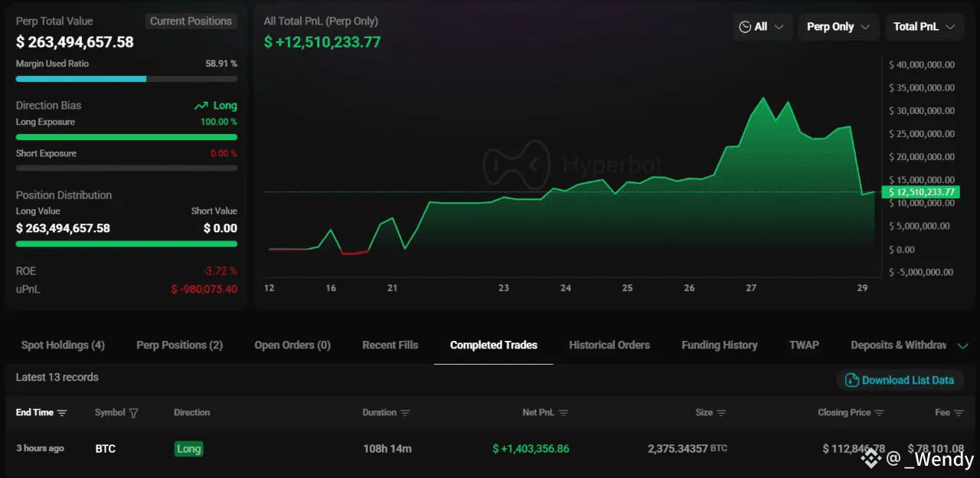Click the green Long direction badge
Viewport: 980px width, 478px height.
188,449
